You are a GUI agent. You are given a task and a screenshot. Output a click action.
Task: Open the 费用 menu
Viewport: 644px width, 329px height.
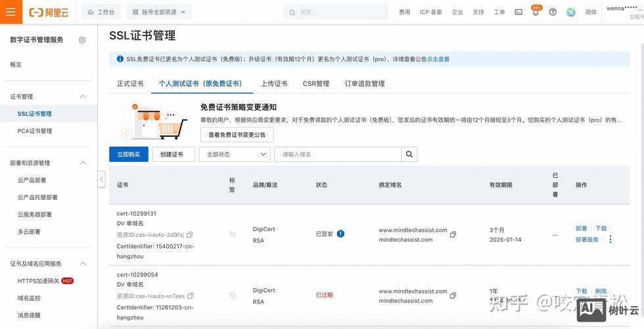point(405,13)
